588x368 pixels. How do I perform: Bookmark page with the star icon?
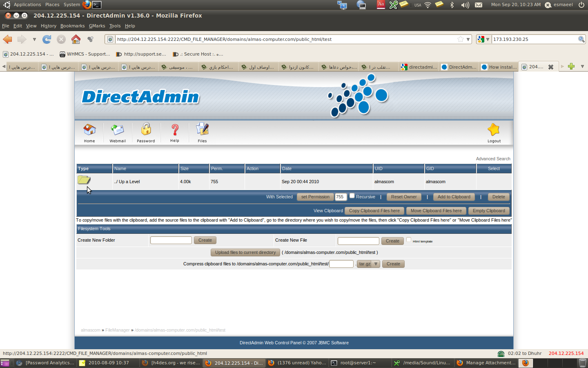pos(461,39)
